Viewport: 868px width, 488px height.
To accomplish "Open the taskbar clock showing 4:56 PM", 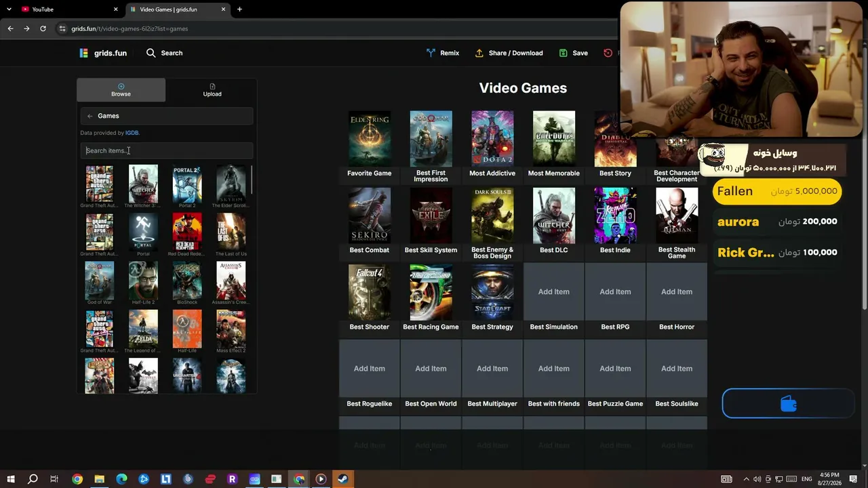I will pyautogui.click(x=829, y=479).
